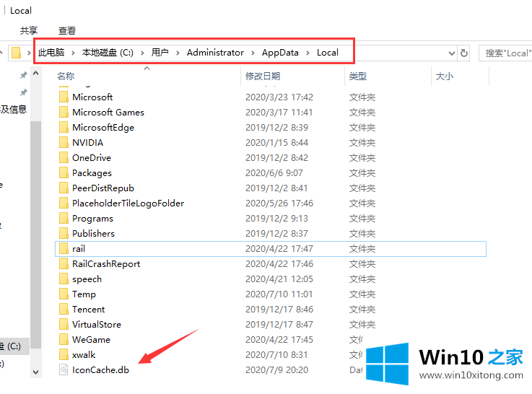Image resolution: width=532 pixels, height=394 pixels.
Task: Select the rail folder icon
Action: [x=64, y=248]
